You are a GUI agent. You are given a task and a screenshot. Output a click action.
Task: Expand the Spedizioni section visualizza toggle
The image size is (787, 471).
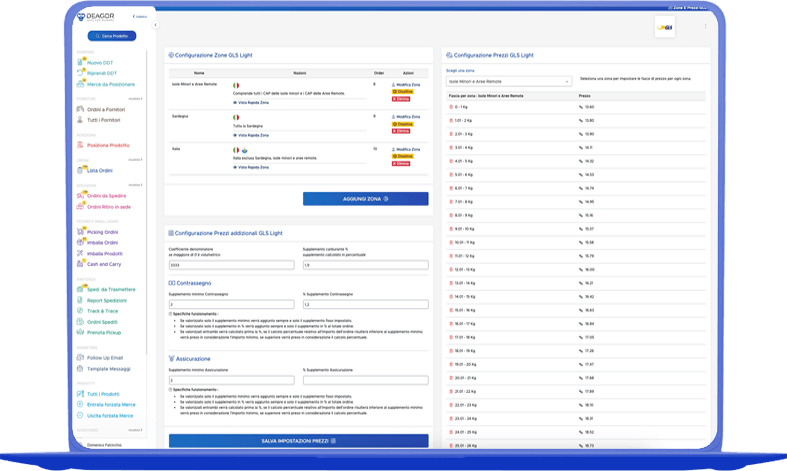(x=135, y=185)
